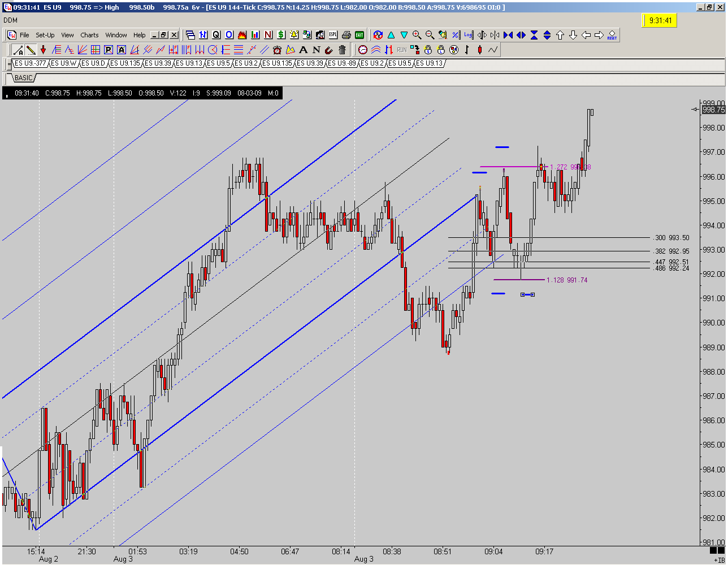Switch to the ES U9.W tab
The image size is (728, 565).
click(63, 63)
